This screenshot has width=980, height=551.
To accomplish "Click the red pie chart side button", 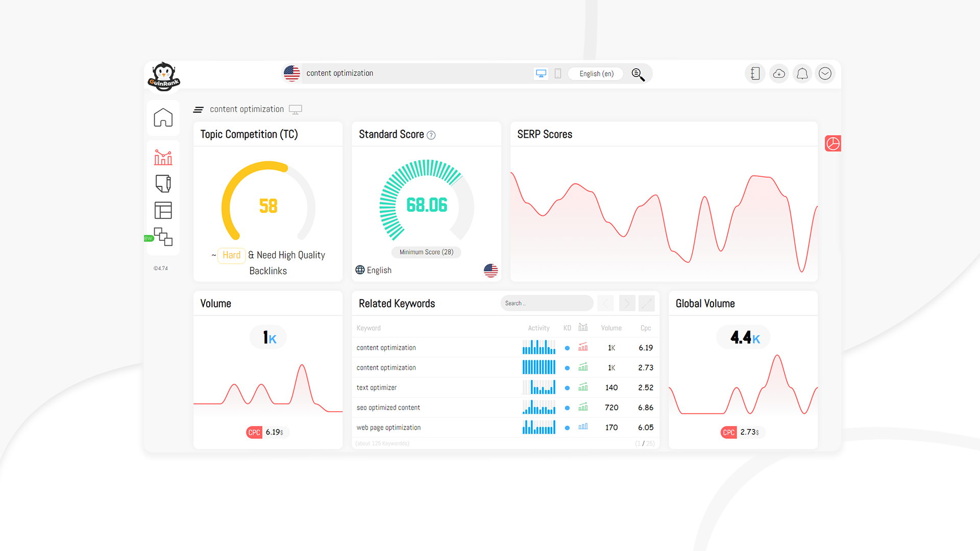I will click(833, 143).
